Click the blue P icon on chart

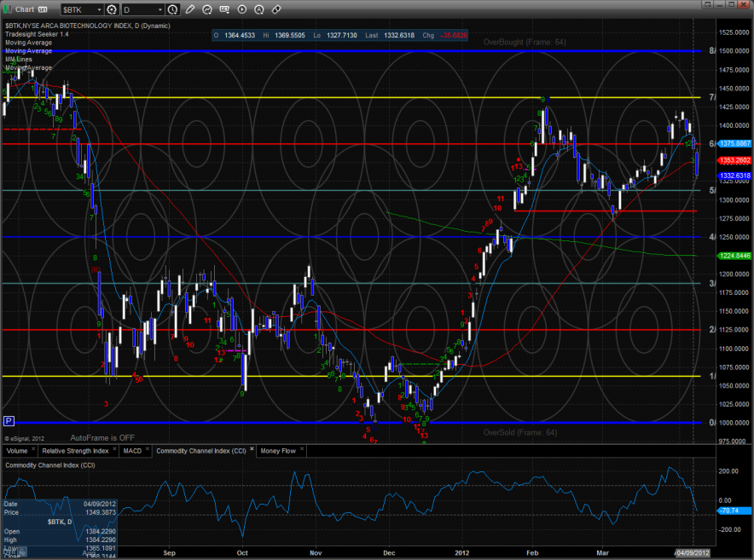click(x=9, y=421)
